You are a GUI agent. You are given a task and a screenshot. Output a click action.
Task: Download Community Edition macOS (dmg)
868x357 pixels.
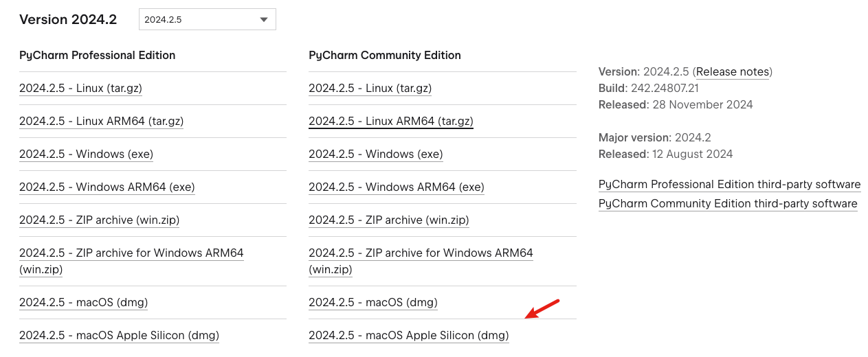point(372,303)
